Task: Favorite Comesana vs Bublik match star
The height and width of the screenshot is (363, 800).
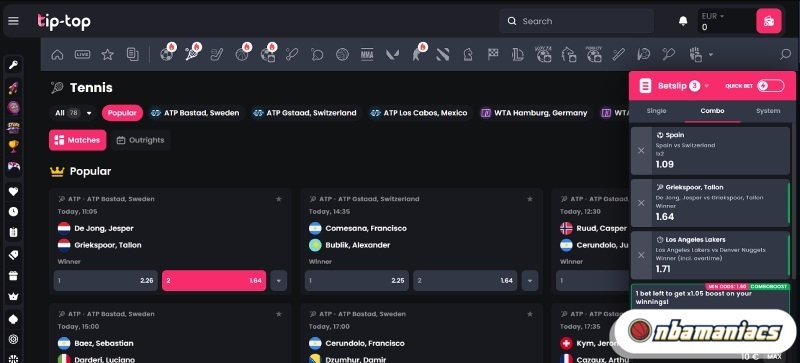Action: click(530, 199)
